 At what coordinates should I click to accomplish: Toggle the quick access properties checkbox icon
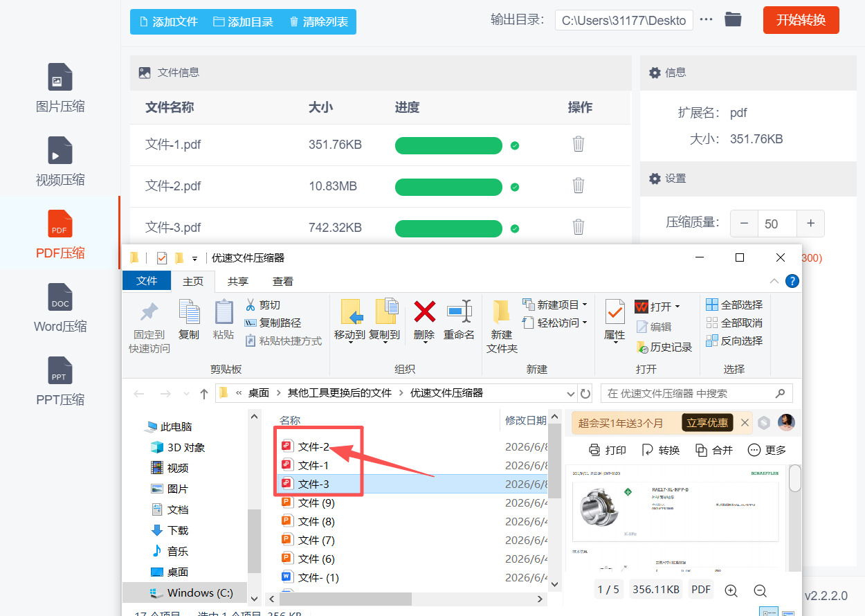162,258
